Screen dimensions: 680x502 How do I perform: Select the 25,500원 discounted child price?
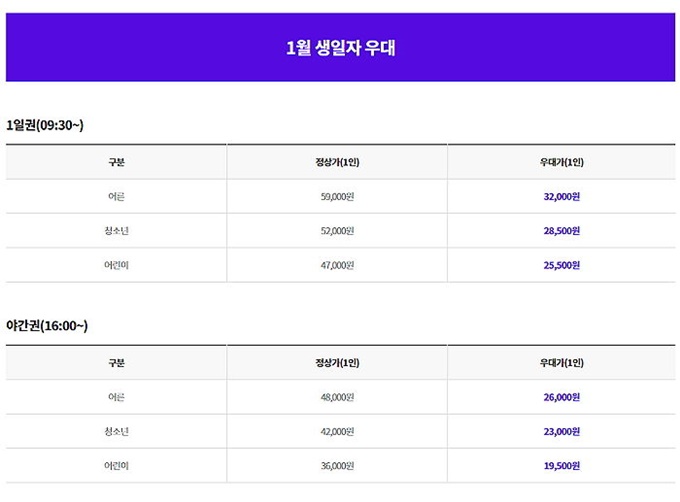pos(562,265)
